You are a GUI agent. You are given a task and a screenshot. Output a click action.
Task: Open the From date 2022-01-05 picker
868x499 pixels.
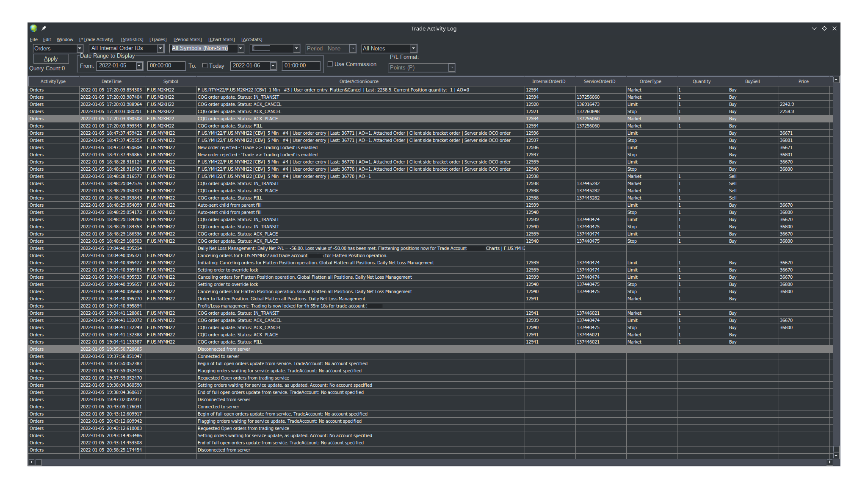(139, 66)
